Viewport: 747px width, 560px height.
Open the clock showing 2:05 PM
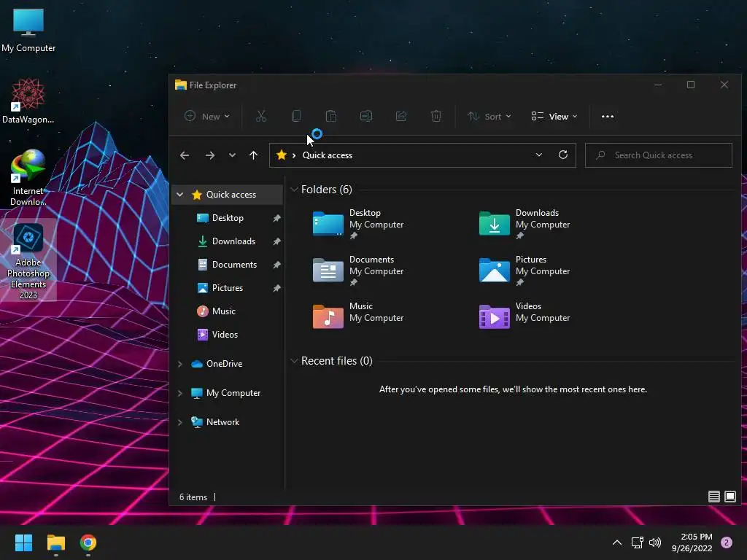pos(692,542)
